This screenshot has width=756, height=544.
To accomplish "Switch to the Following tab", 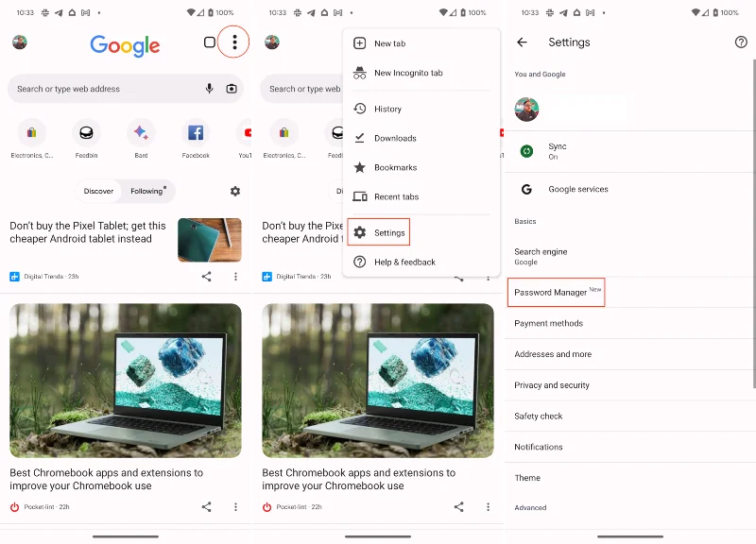I will tap(148, 192).
